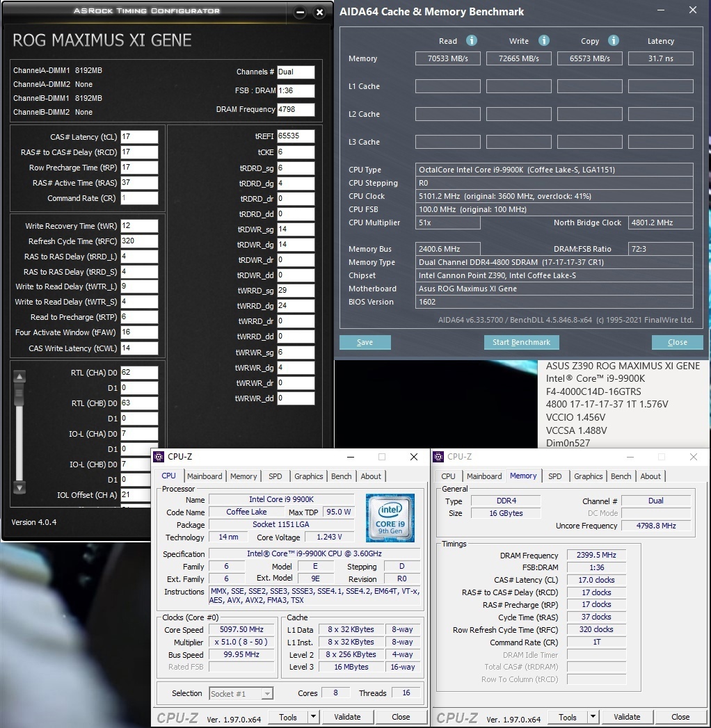This screenshot has height=728, width=711.
Task: Click Close button in AIDA64 benchmark
Action: [678, 342]
